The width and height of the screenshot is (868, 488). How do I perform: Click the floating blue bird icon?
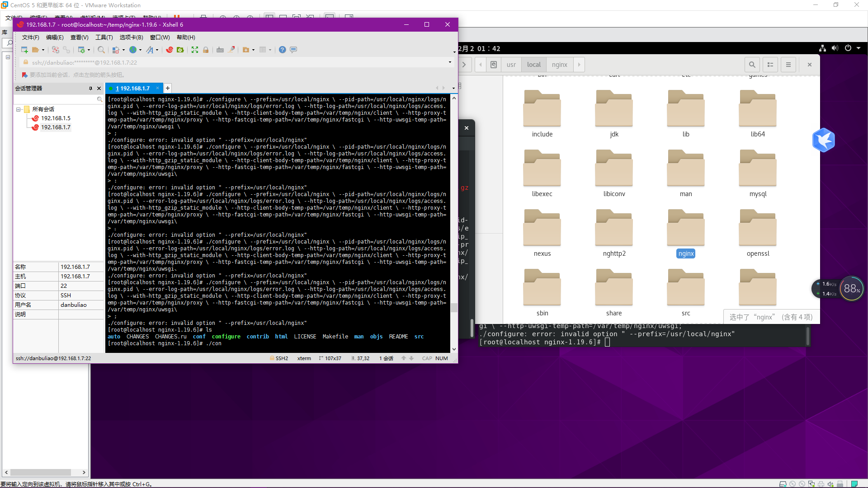[824, 140]
